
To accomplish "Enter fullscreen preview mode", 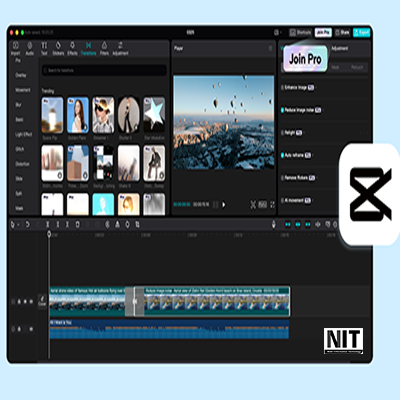I will [x=273, y=205].
